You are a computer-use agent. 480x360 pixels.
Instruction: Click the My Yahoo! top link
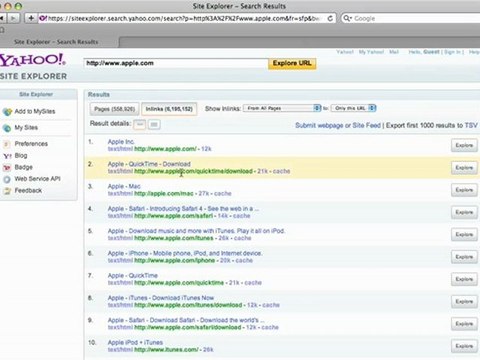371,52
